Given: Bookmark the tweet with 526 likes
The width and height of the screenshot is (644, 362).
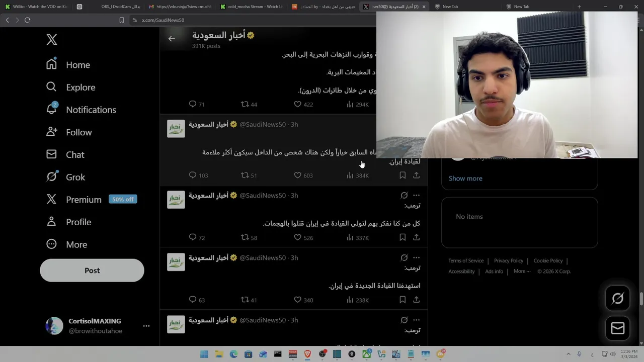Looking at the screenshot, I should tap(403, 237).
